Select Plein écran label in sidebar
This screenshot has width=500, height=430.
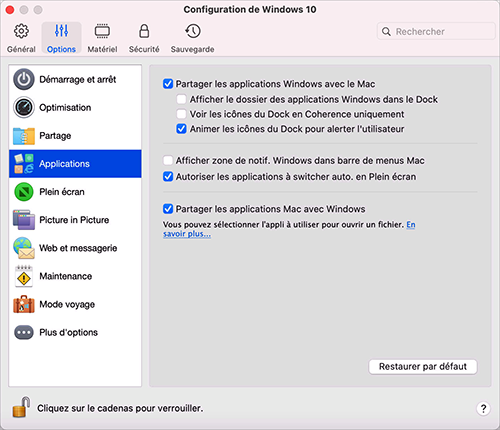(x=62, y=192)
